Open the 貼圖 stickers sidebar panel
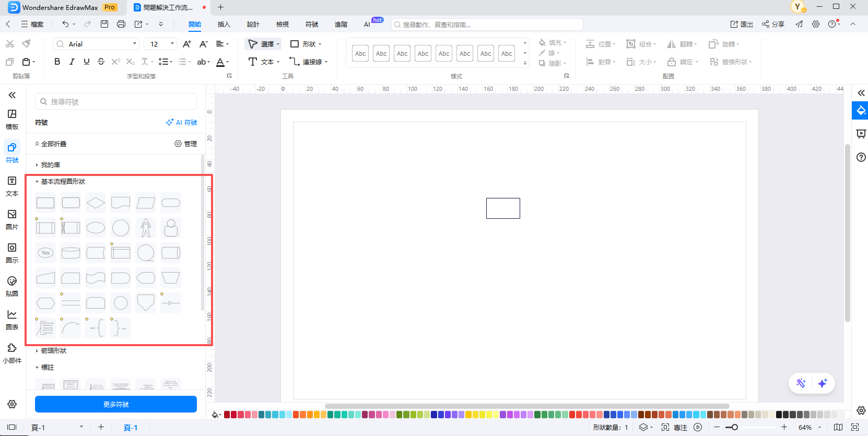This screenshot has height=436, width=868. [x=11, y=286]
